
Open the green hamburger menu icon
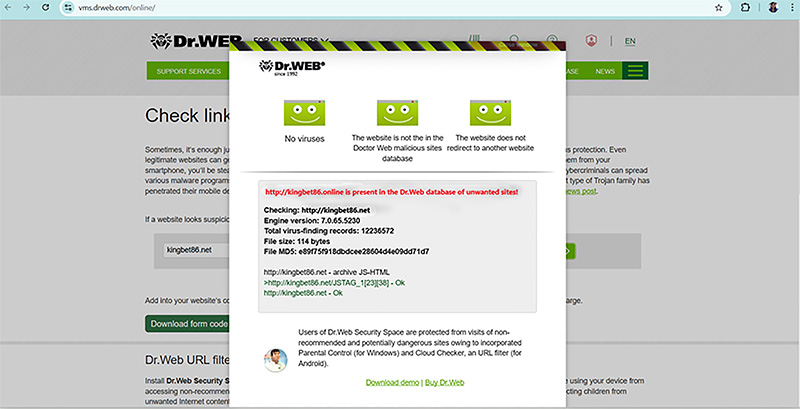635,71
